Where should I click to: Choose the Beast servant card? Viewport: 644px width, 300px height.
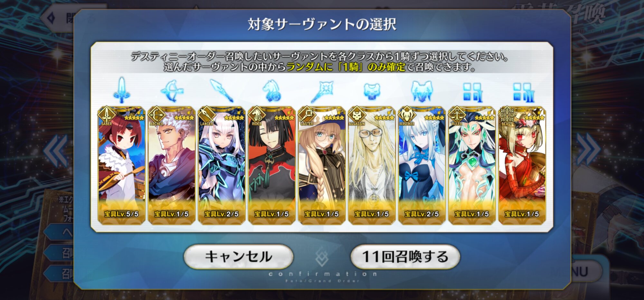[x=522, y=165]
